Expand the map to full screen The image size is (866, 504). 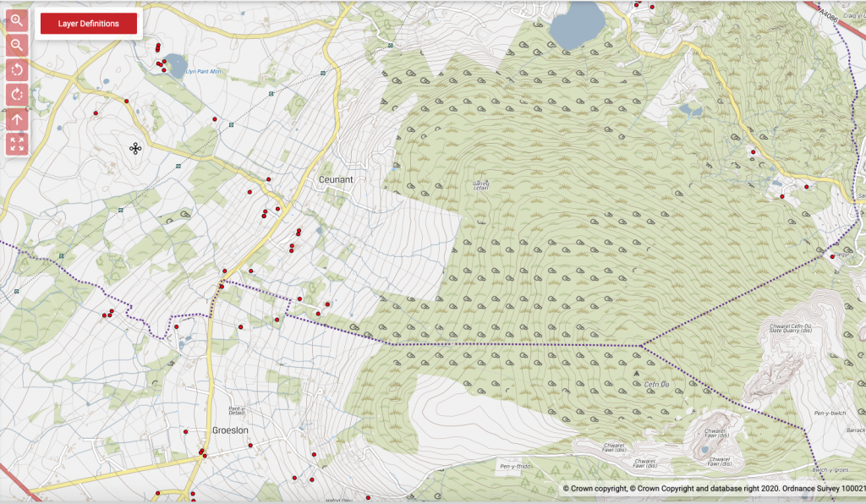[x=17, y=143]
